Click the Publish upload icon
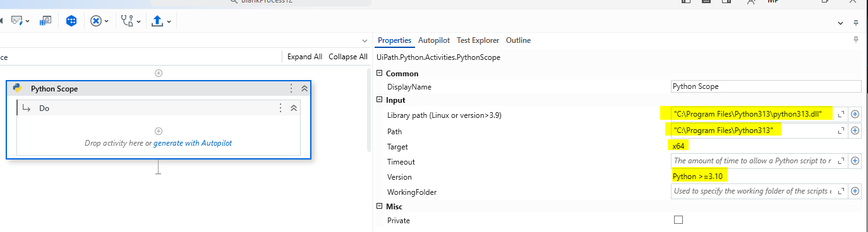 158,21
